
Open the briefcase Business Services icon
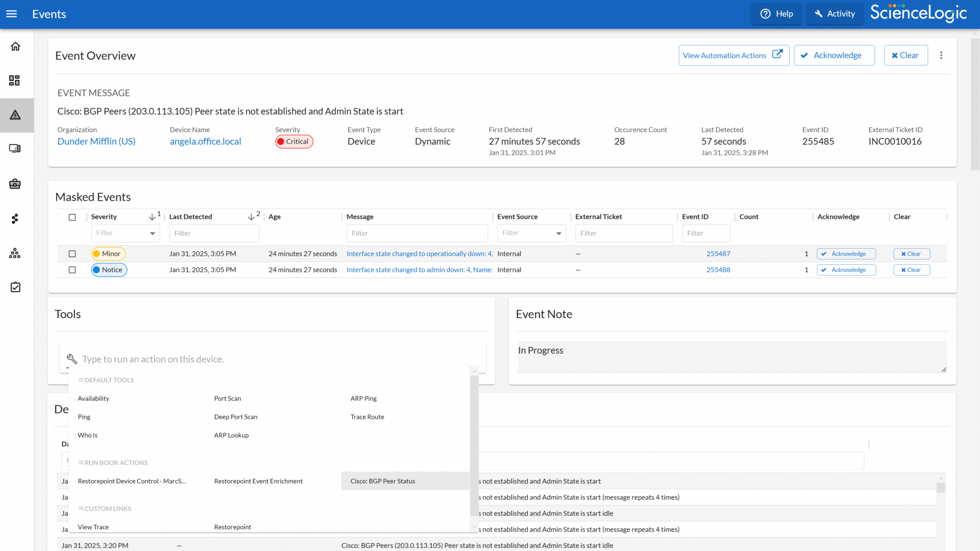click(x=15, y=184)
